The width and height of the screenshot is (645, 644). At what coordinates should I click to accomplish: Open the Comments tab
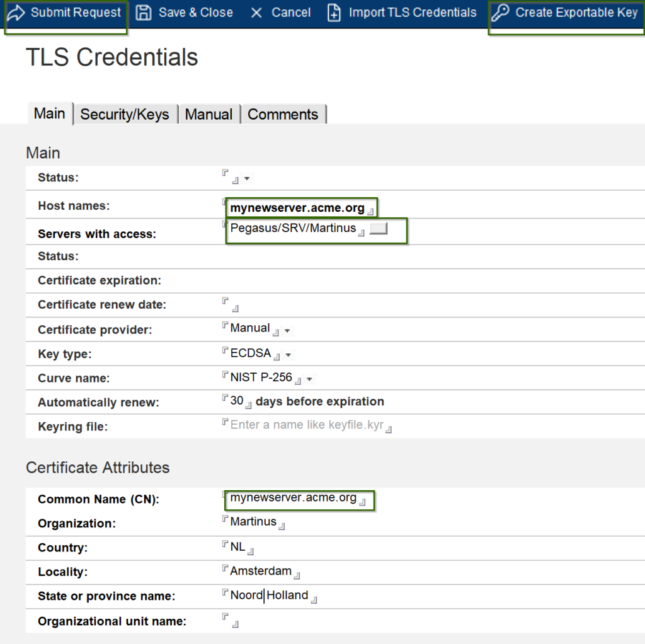pos(283,114)
